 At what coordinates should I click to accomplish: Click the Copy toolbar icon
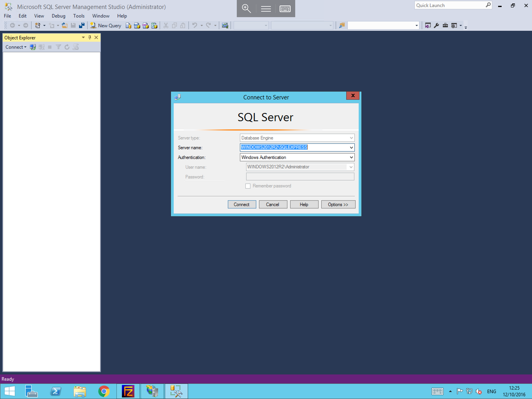[174, 26]
